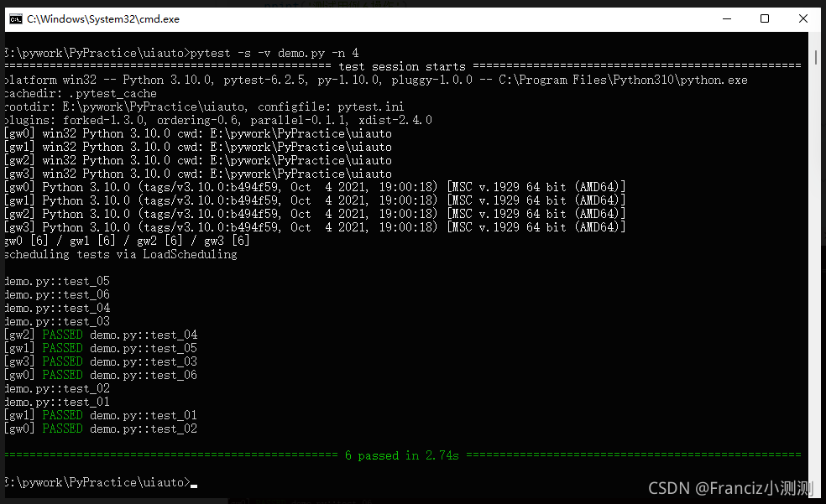Click '[gw0] PASSED demo.py::test_06' line
This screenshot has height=504, width=826.
click(101, 375)
